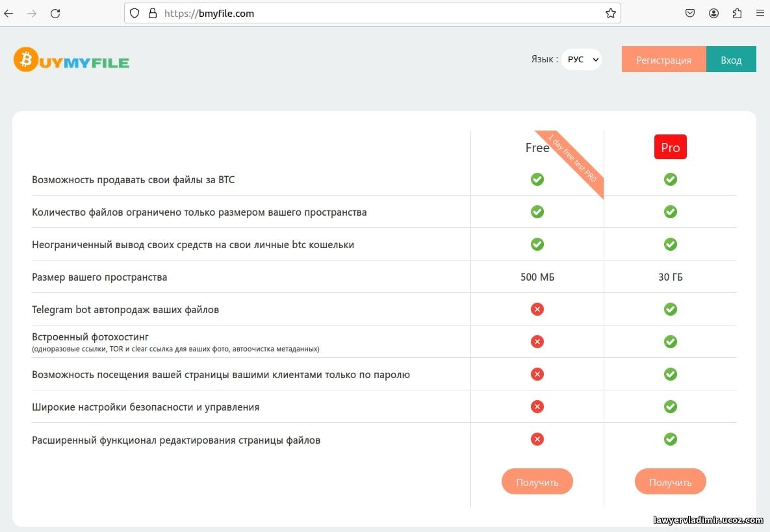Click the shield tracking protection icon
This screenshot has width=770, height=532.
[x=135, y=13]
